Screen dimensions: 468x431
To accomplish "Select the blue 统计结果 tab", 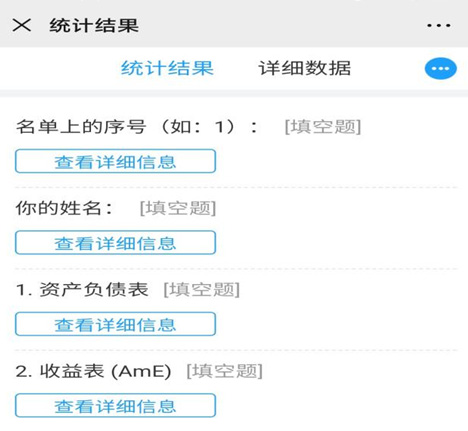I will [167, 68].
